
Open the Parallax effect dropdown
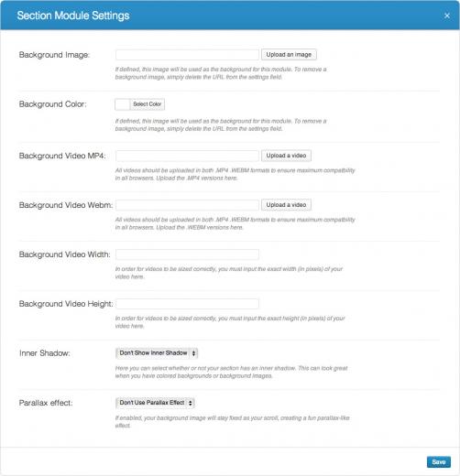point(155,403)
